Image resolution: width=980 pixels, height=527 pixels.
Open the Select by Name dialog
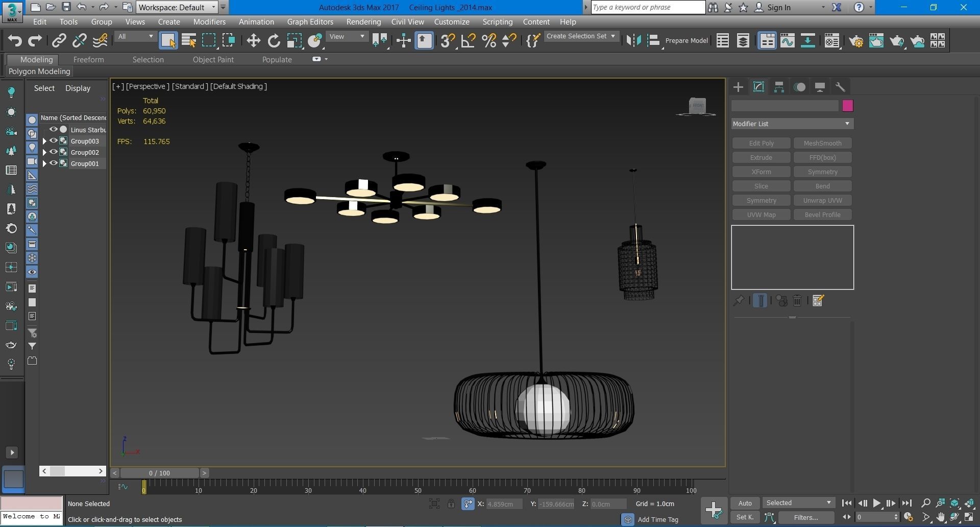click(x=189, y=41)
